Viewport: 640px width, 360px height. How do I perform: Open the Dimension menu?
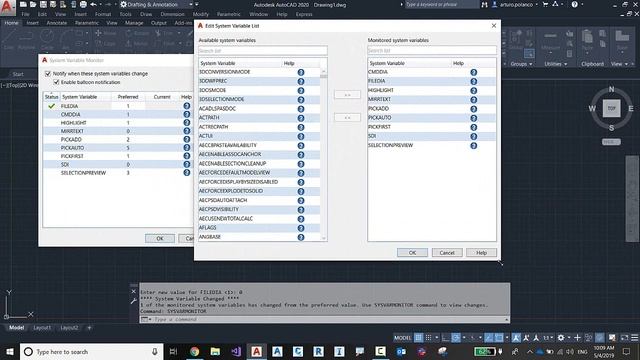[172, 14]
